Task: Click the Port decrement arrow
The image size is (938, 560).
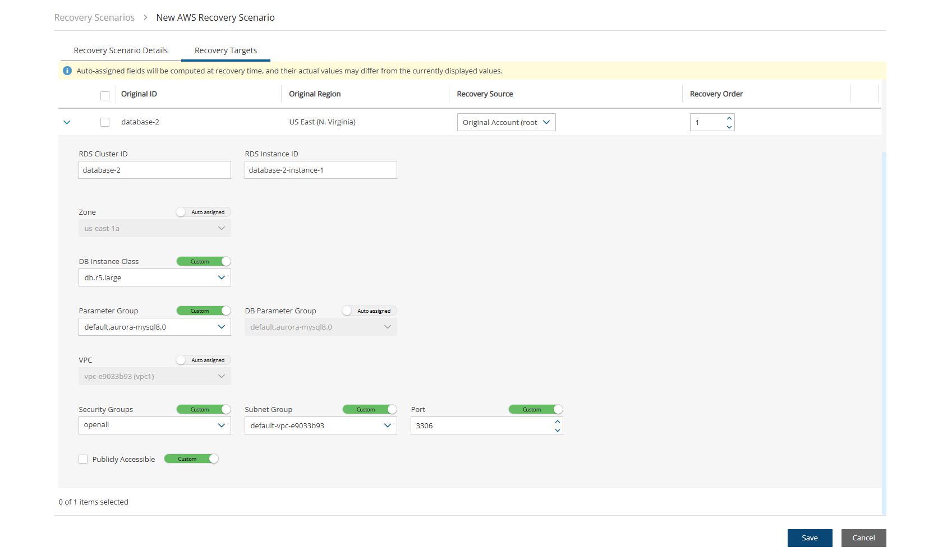Action: (557, 430)
